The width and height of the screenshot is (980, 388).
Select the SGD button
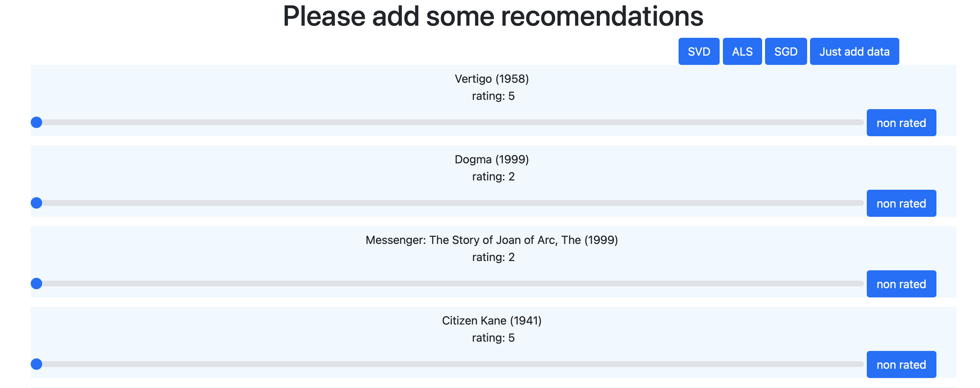pyautogui.click(x=786, y=51)
